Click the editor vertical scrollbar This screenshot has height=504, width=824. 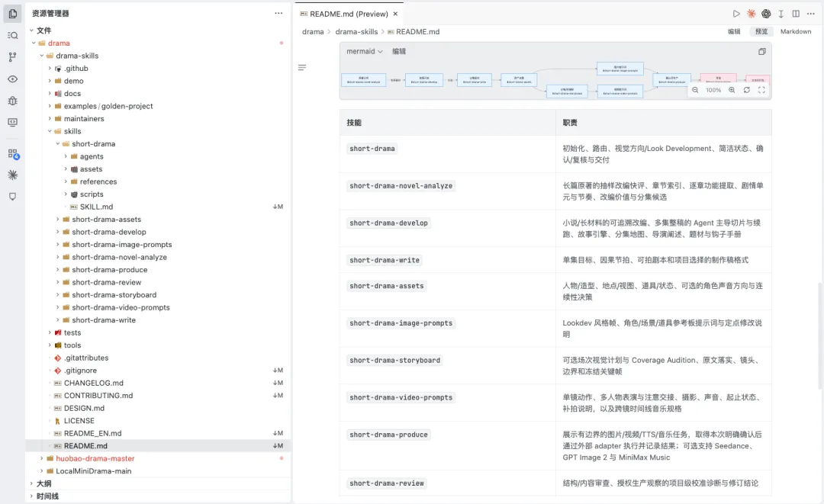click(x=819, y=336)
